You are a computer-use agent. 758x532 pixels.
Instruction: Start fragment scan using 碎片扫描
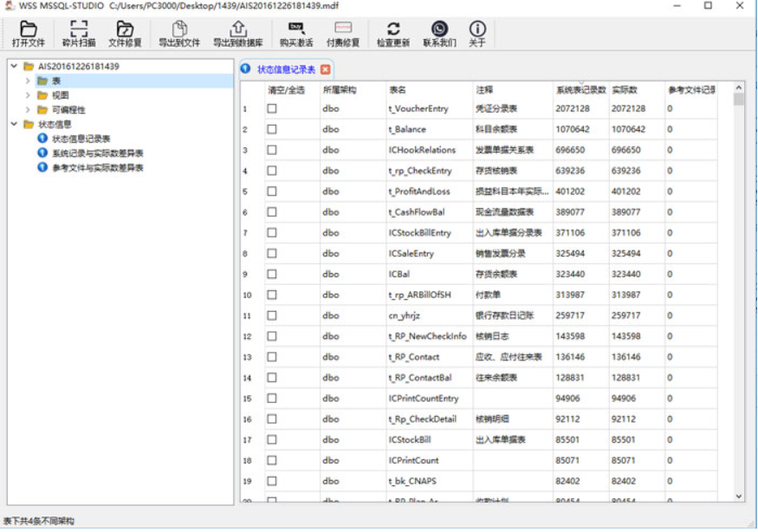pos(79,33)
